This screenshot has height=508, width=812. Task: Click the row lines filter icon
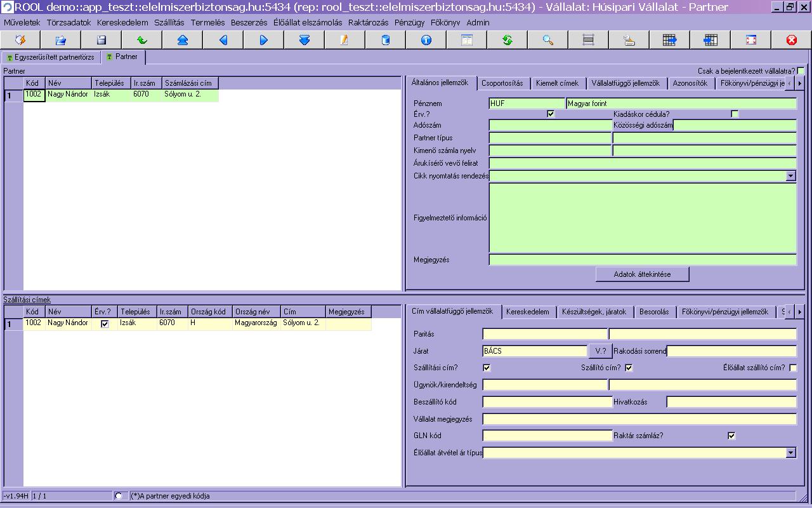(588, 40)
